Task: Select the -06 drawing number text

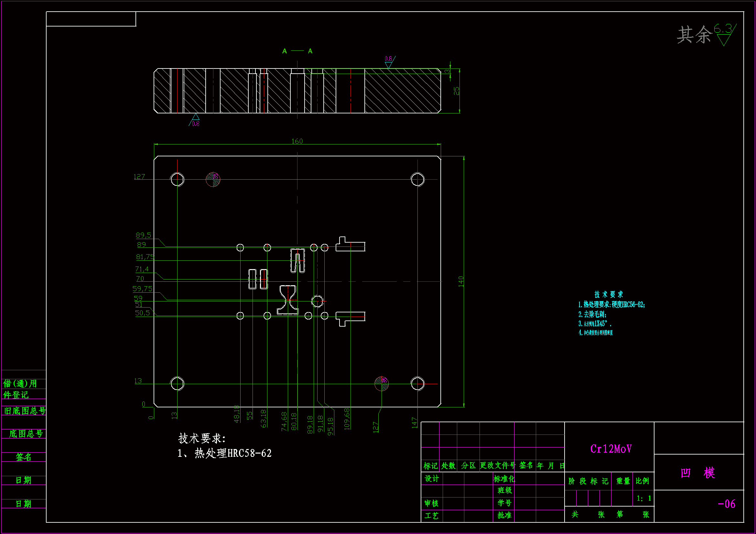Action: (726, 504)
